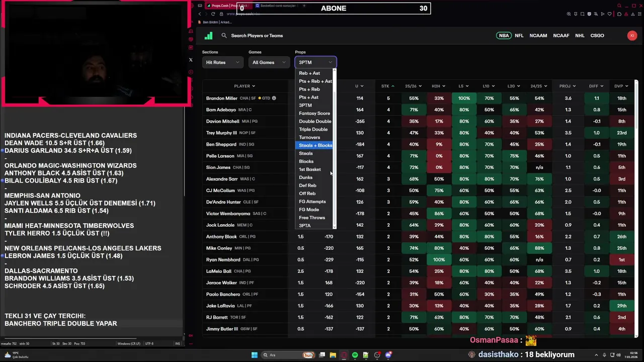Click the Notepad++ taskbar icon
The height and width of the screenshot is (362, 644).
366,355
